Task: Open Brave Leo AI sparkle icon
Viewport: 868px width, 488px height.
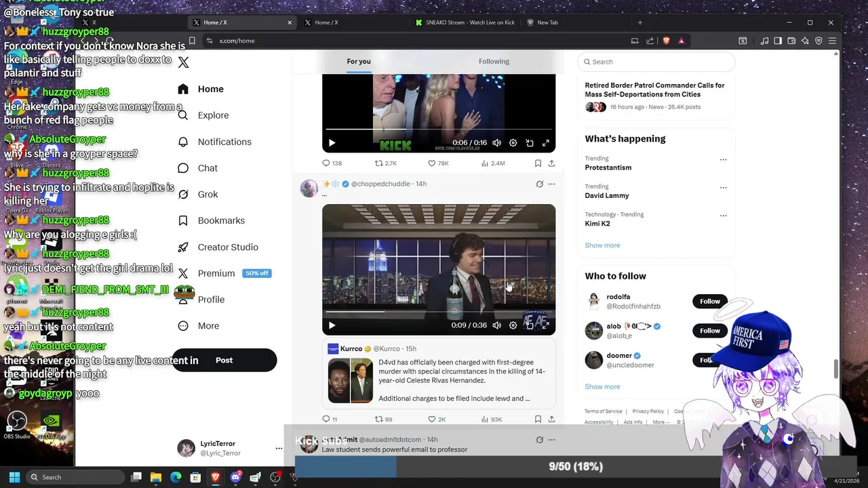Action: tap(805, 41)
